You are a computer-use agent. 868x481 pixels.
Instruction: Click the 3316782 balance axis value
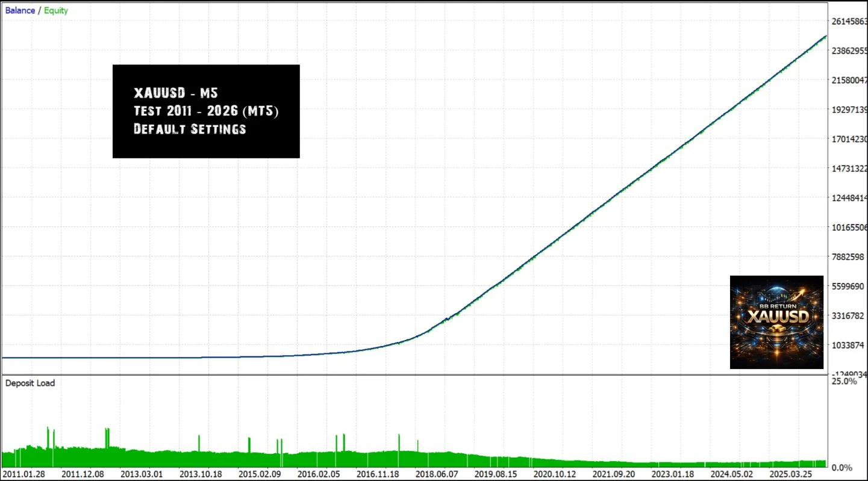(x=849, y=316)
